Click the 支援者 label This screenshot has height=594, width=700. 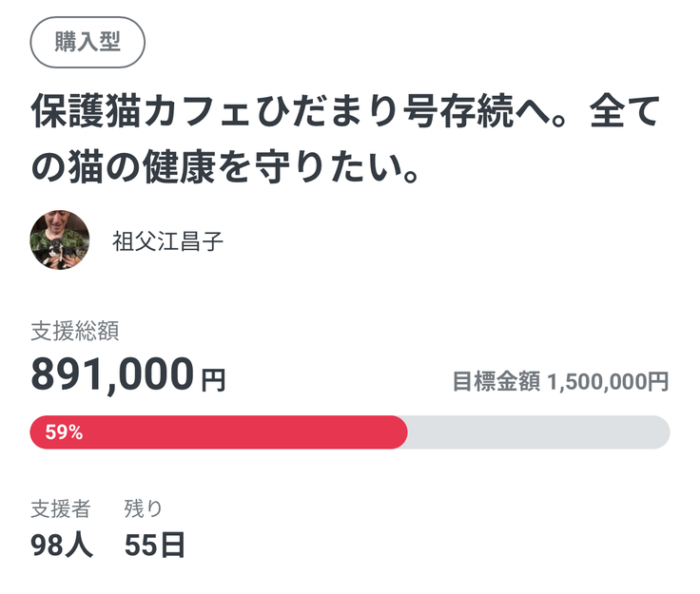(x=61, y=508)
